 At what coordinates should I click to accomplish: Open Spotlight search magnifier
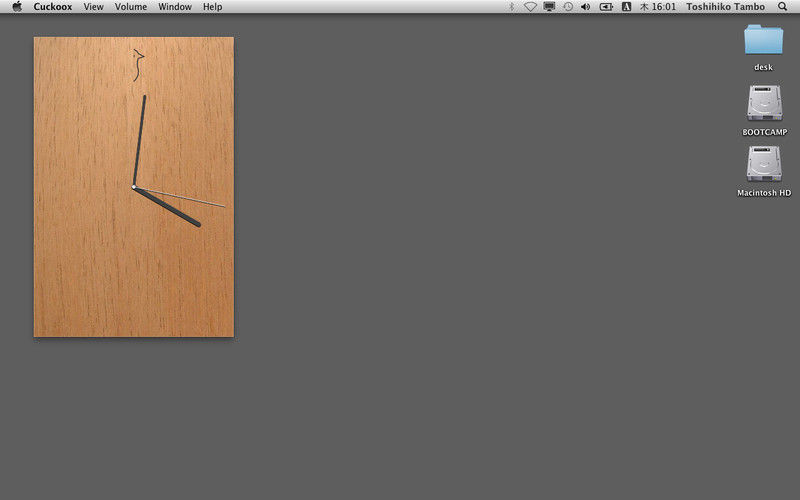[x=782, y=7]
